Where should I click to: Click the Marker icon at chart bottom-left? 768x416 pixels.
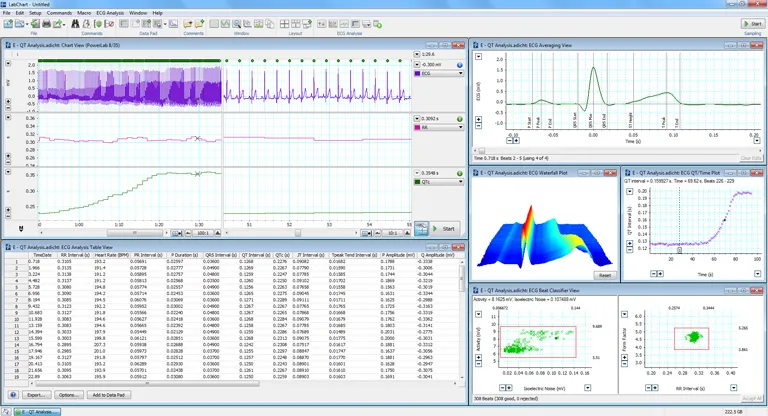point(21,228)
